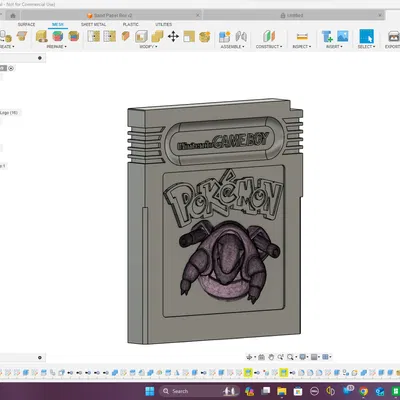
Task: Open Google Chrome from the taskbar
Action: tap(363, 391)
